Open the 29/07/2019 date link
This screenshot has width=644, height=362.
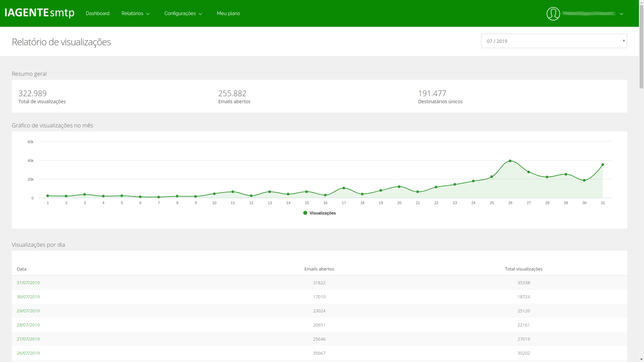point(28,311)
